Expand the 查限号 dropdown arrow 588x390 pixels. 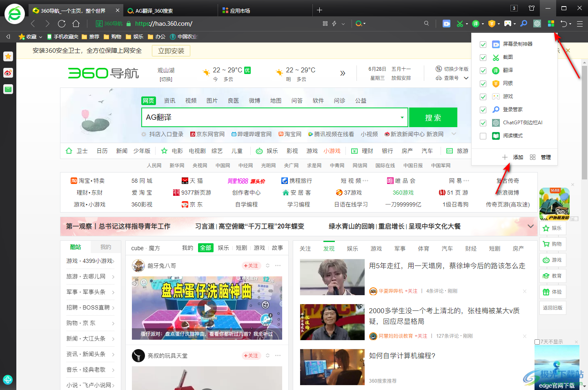[466, 78]
